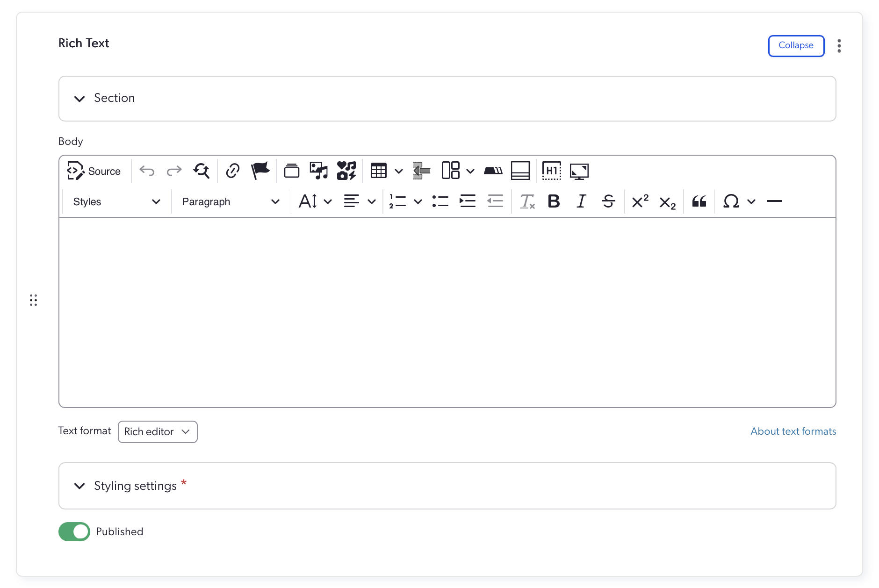Click the media library embed icon
Screen dimensions: 879x588
pyautogui.click(x=346, y=171)
